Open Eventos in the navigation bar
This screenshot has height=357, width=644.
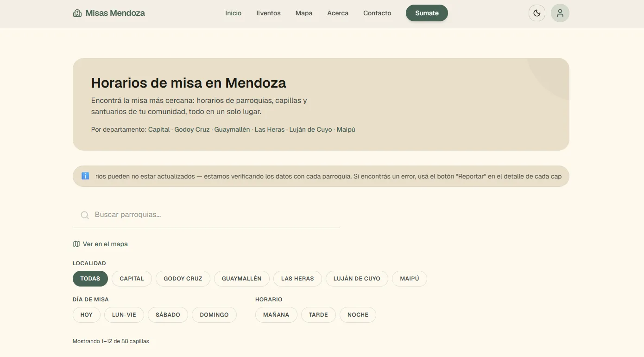(x=268, y=13)
